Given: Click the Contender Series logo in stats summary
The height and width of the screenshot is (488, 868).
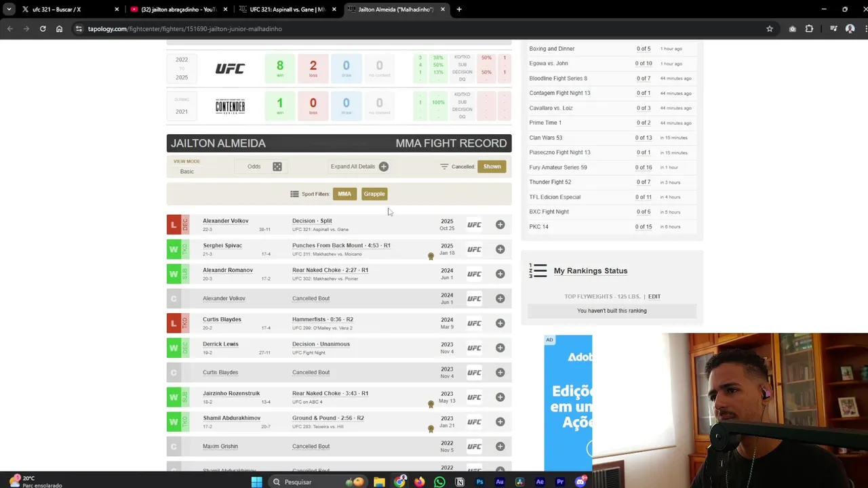Looking at the screenshot, I should tap(230, 106).
